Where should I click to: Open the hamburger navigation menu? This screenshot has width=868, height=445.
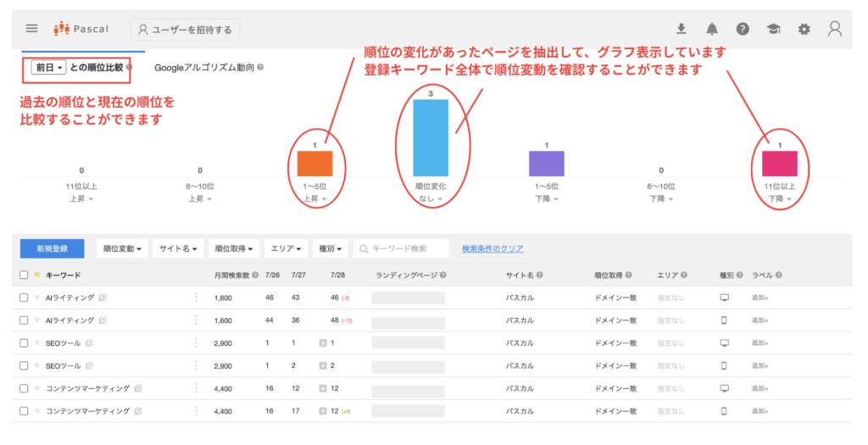click(32, 28)
